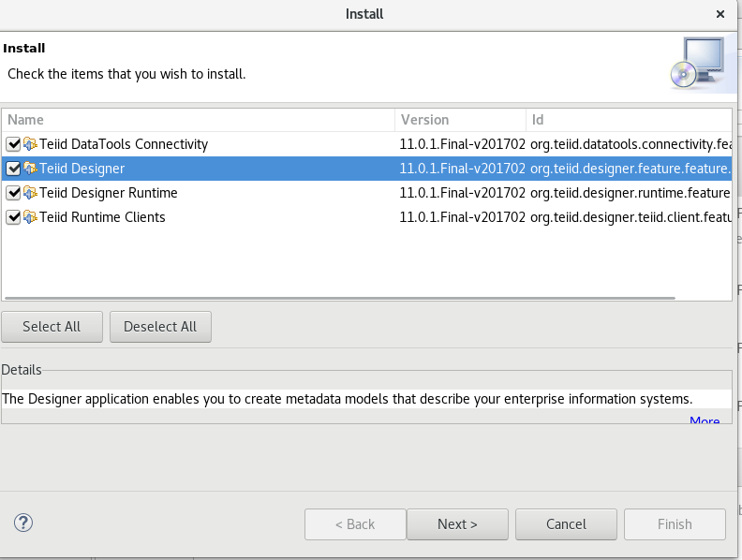Click org.teiid.datatools.connectivity id cell
The width and height of the screenshot is (742, 560).
[x=631, y=144]
